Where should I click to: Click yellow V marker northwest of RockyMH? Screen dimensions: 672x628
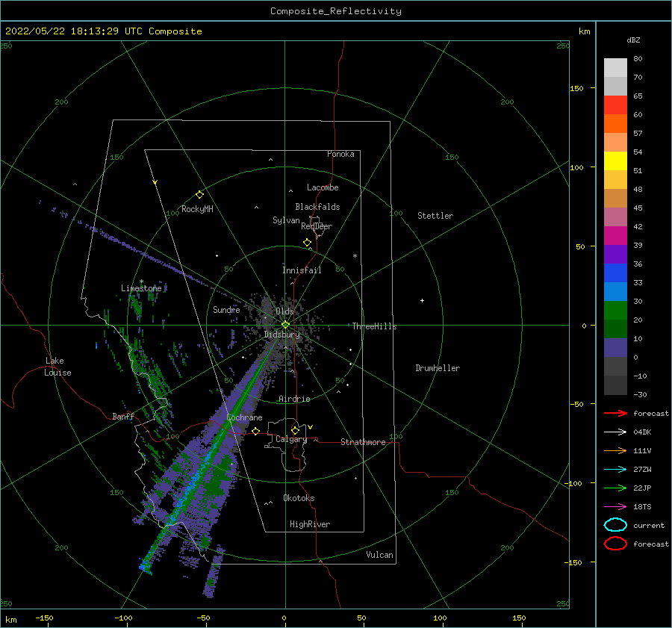coord(155,182)
